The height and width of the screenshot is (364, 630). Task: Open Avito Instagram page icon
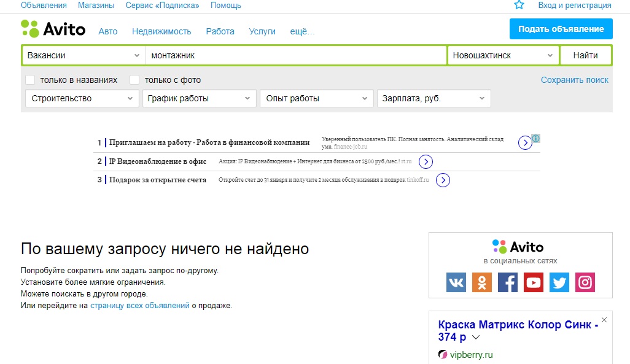click(585, 282)
